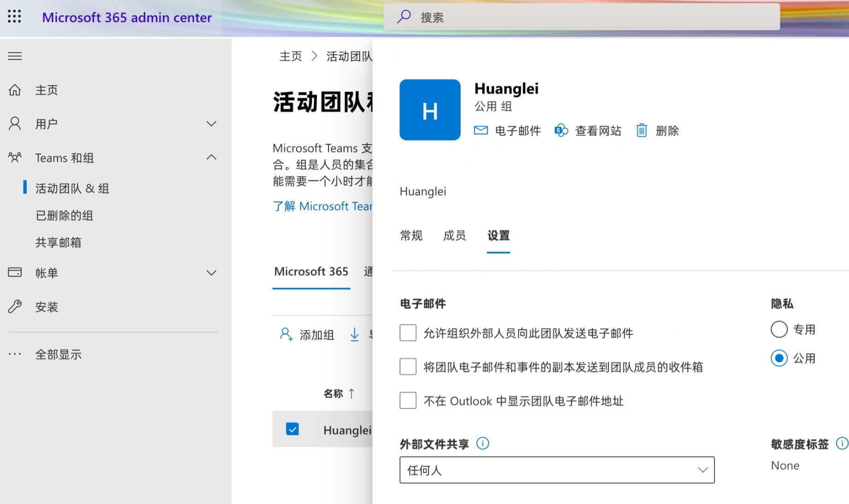Viewport: 849px width, 504px height.
Task: Enable 允许组织外部人员向此团队发送电子邮件 checkbox
Action: click(x=408, y=333)
